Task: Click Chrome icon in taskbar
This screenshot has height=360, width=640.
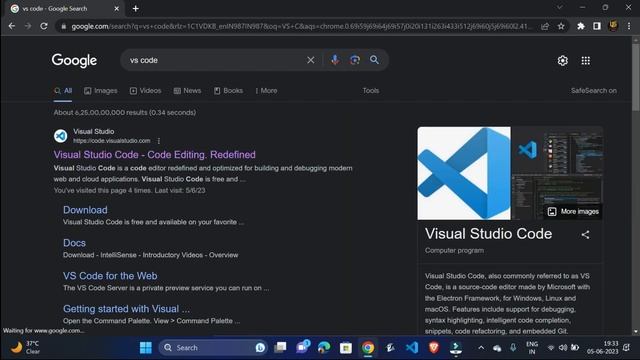Action: pyautogui.click(x=367, y=348)
